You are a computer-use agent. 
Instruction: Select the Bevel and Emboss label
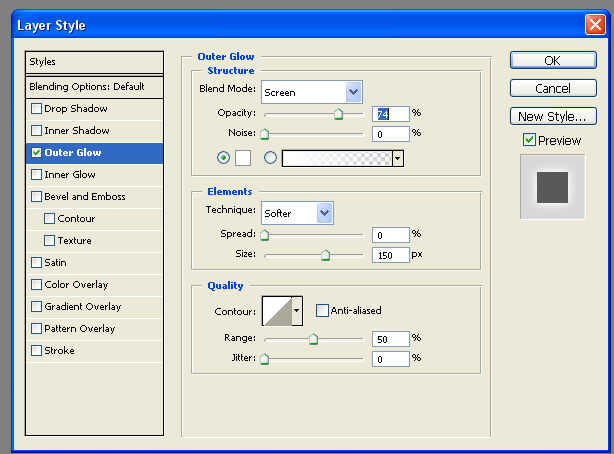coord(85,196)
